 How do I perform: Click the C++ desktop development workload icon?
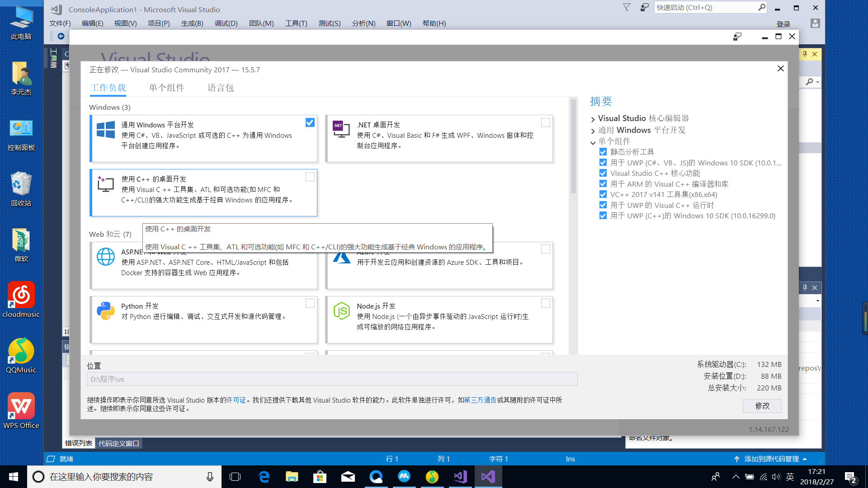click(106, 184)
